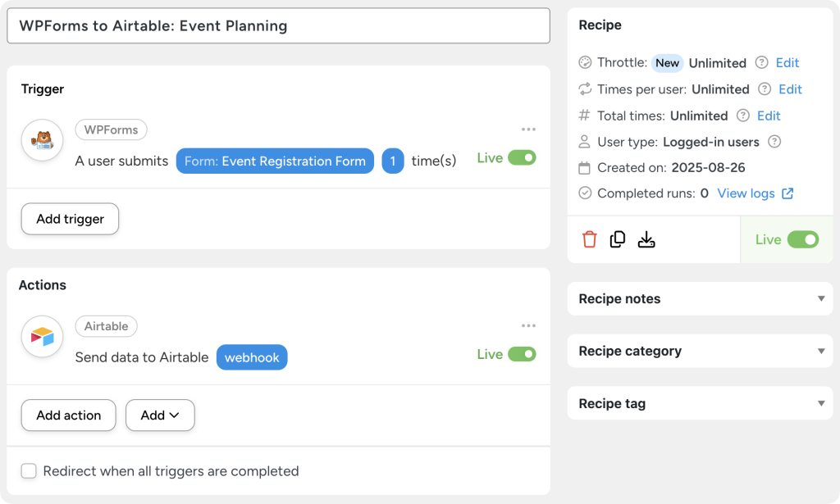Export the recipe with the download icon
Screen dimensions: 840x504
tap(647, 239)
